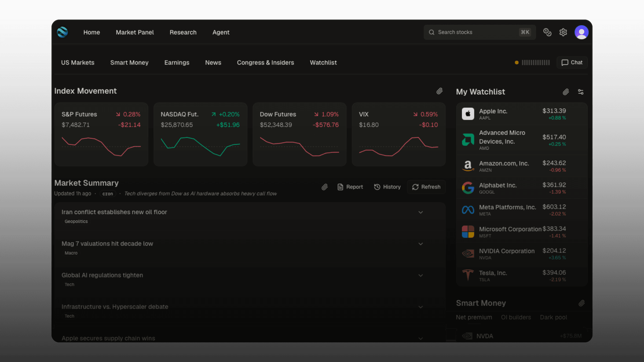Click the usage meter bar

[536, 62]
